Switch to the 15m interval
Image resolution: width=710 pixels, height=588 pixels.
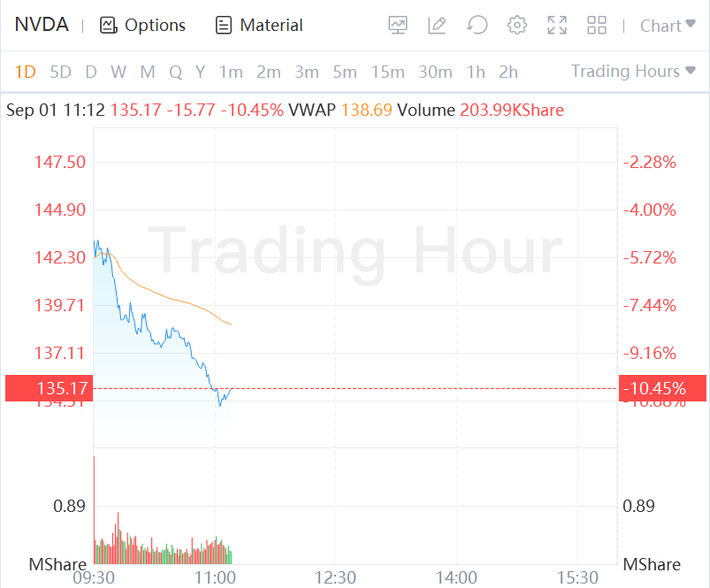pos(387,72)
